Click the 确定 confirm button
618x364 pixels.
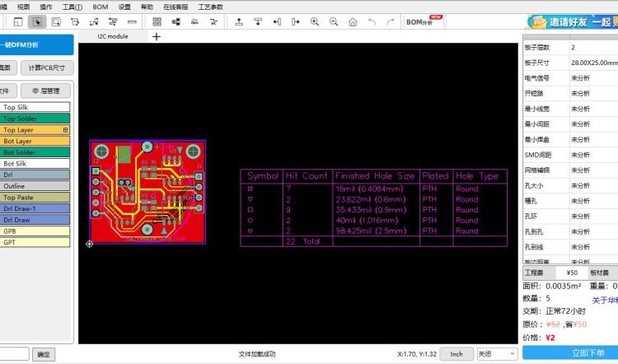(44, 354)
